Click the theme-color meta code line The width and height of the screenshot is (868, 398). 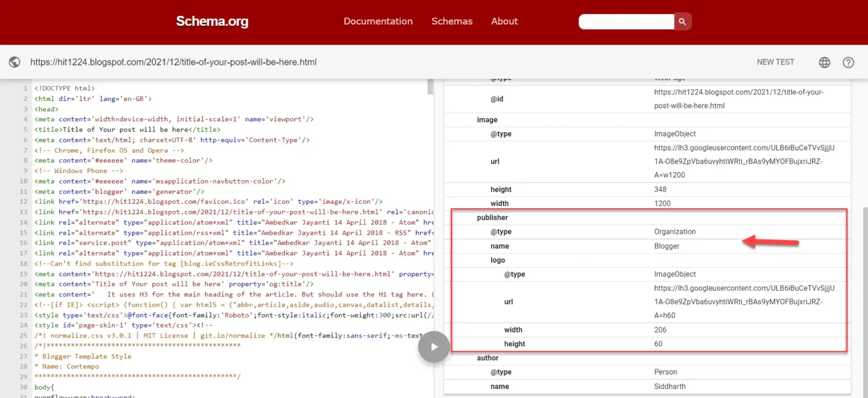point(123,160)
